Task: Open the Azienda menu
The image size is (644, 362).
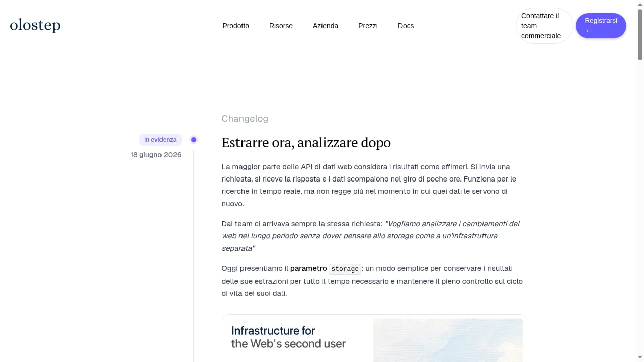Action: point(326,26)
